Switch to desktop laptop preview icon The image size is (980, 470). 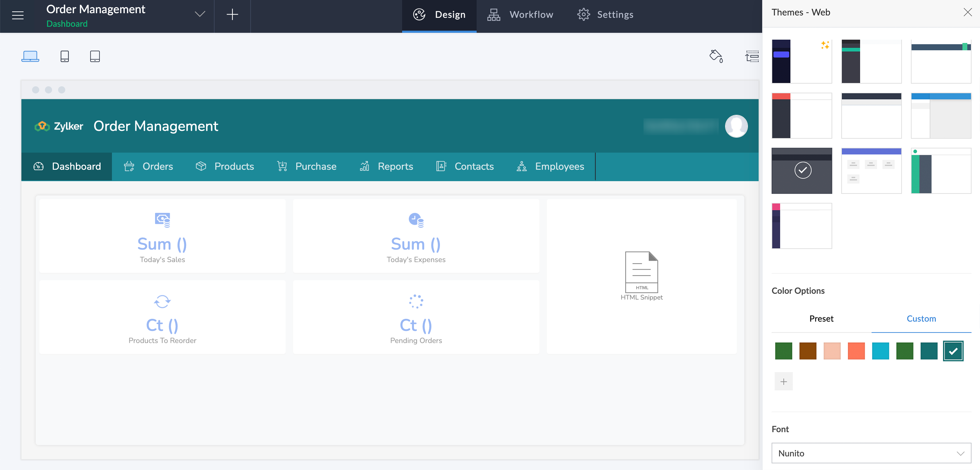tap(30, 56)
